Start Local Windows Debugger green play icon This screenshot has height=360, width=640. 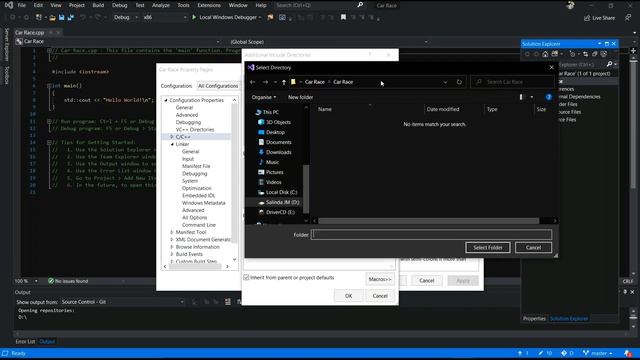(194, 18)
